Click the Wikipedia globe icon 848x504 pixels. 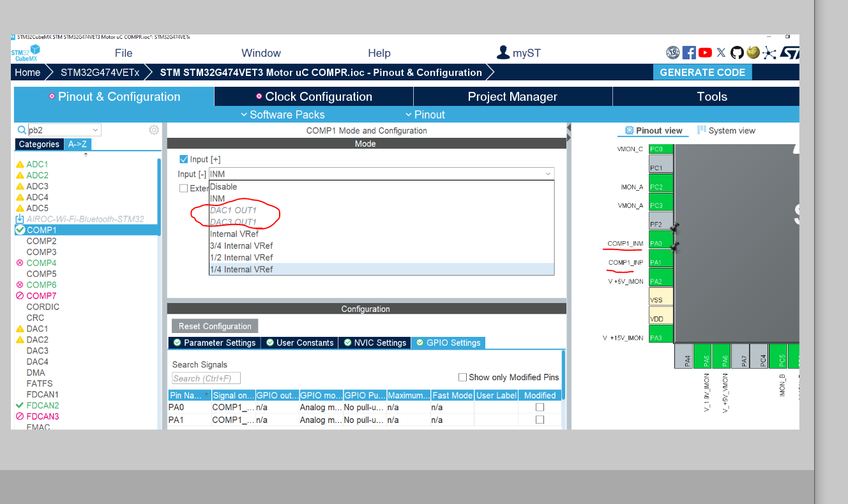click(x=753, y=52)
